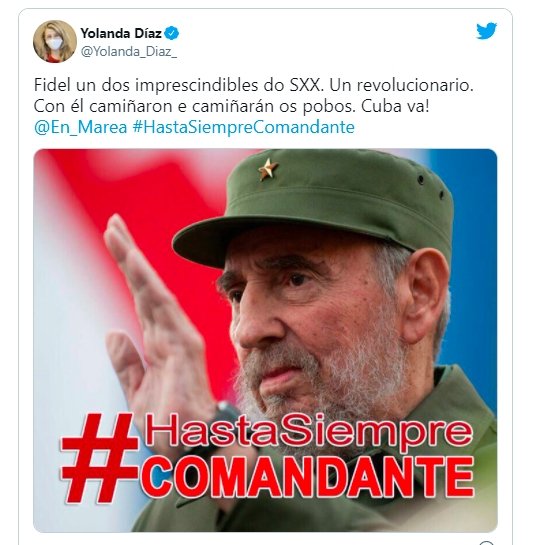Click the large red hash symbol in photo
The image size is (542, 545).
pos(100,458)
